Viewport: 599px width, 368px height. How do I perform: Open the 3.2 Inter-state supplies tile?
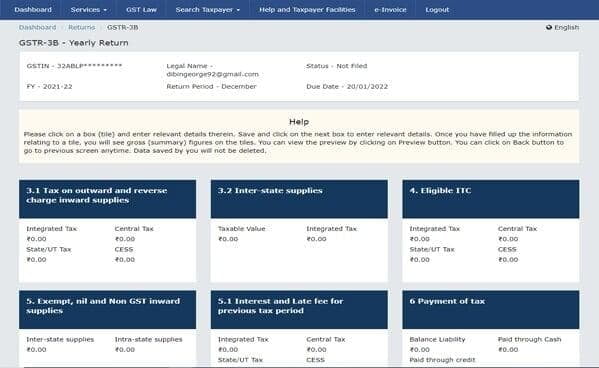coord(299,199)
